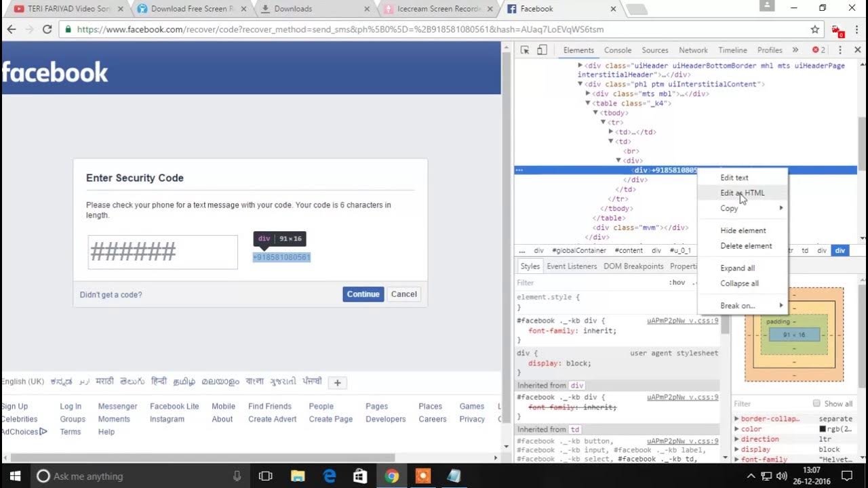Image resolution: width=868 pixels, height=488 pixels.
Task: Select Hide element in the context menu
Action: point(743,230)
